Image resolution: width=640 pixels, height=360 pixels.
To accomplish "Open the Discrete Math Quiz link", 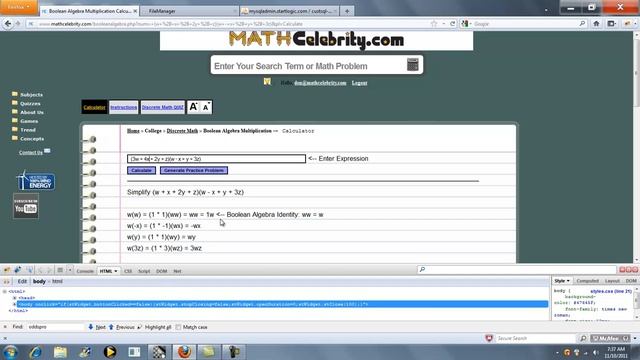I will click(x=162, y=107).
